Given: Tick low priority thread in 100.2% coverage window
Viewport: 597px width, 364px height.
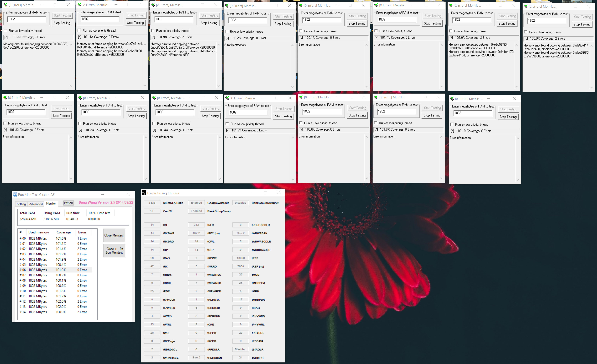Looking at the screenshot, I should pyautogui.click(x=227, y=32).
